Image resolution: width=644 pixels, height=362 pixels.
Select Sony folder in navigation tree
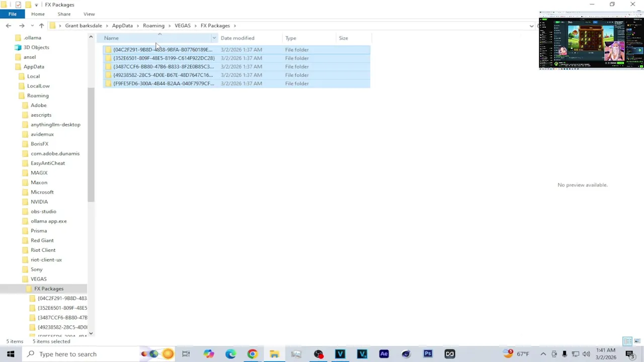pos(37,269)
